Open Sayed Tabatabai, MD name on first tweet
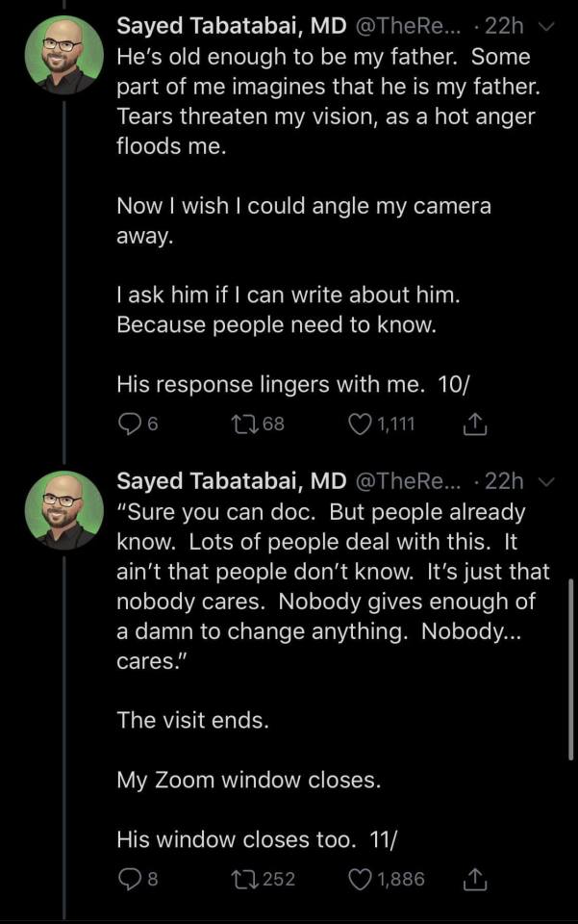The image size is (578, 924). pyautogui.click(x=231, y=25)
